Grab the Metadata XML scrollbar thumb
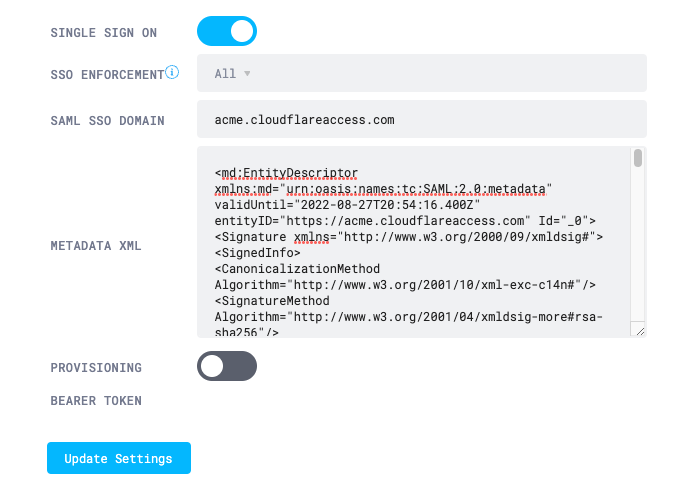Viewport: 685px width, 487px height. pyautogui.click(x=638, y=158)
